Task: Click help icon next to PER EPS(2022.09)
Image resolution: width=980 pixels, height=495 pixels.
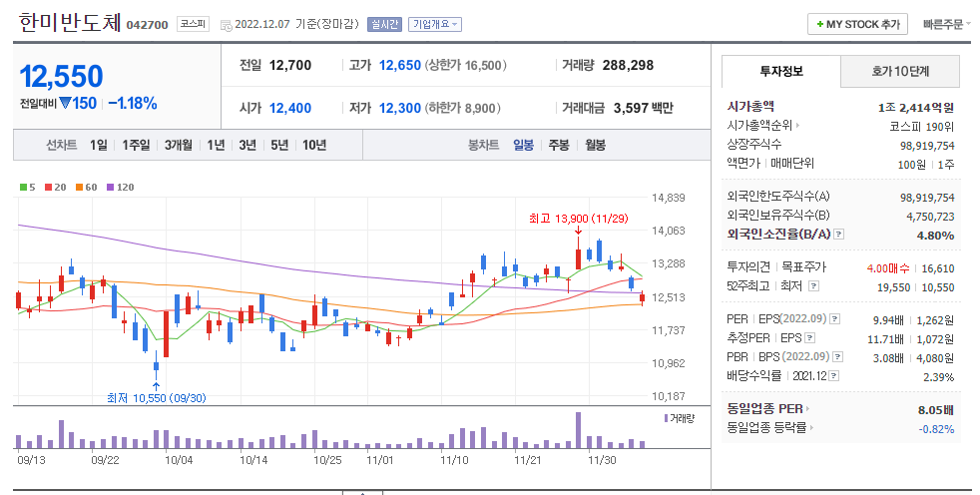Action: point(835,319)
